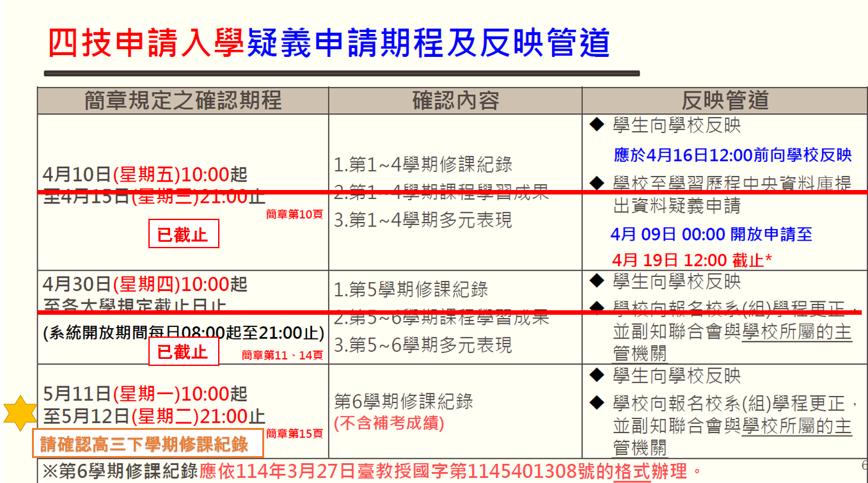
Task: Select the text 第6學期修課紀錄 in the 確認內容 column
Action: (404, 402)
